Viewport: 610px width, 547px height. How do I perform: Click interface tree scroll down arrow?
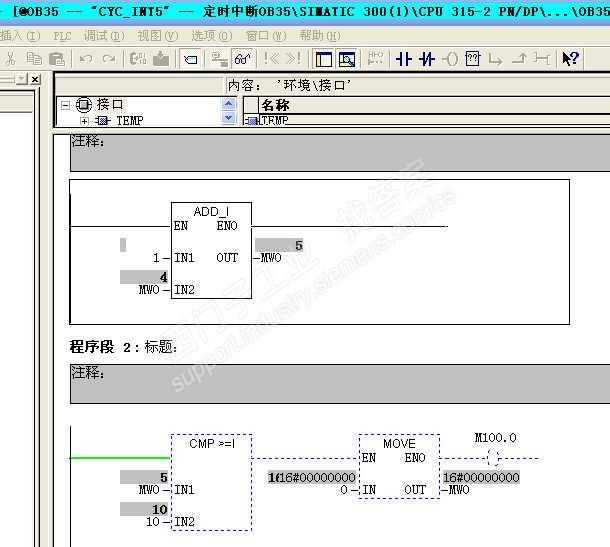tap(228, 117)
